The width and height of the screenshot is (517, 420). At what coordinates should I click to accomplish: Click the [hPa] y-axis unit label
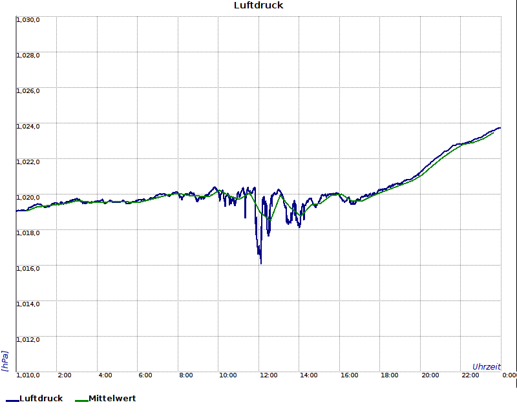5,361
